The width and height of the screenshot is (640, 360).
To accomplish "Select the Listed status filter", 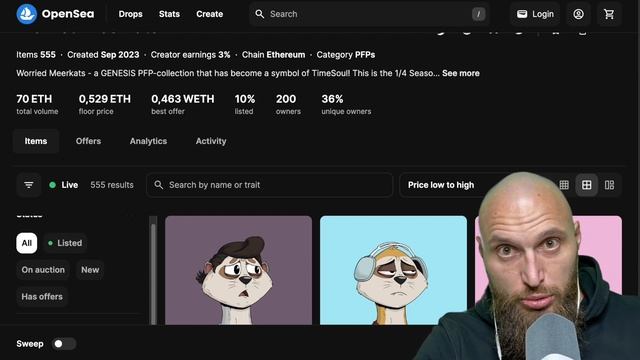I will [65, 243].
